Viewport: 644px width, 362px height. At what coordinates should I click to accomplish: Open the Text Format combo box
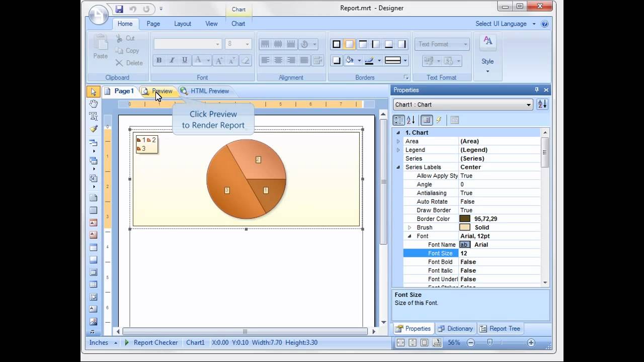442,44
